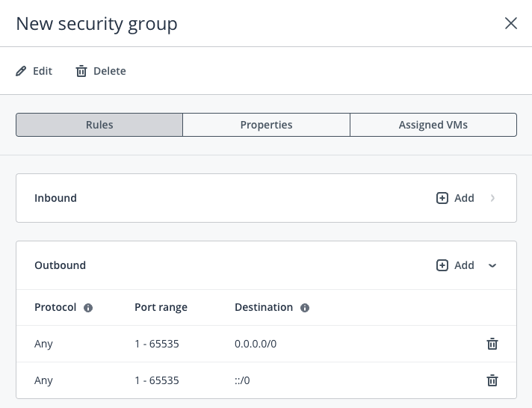Click the plus icon in Inbound section
This screenshot has width=532, height=408.
pos(442,198)
